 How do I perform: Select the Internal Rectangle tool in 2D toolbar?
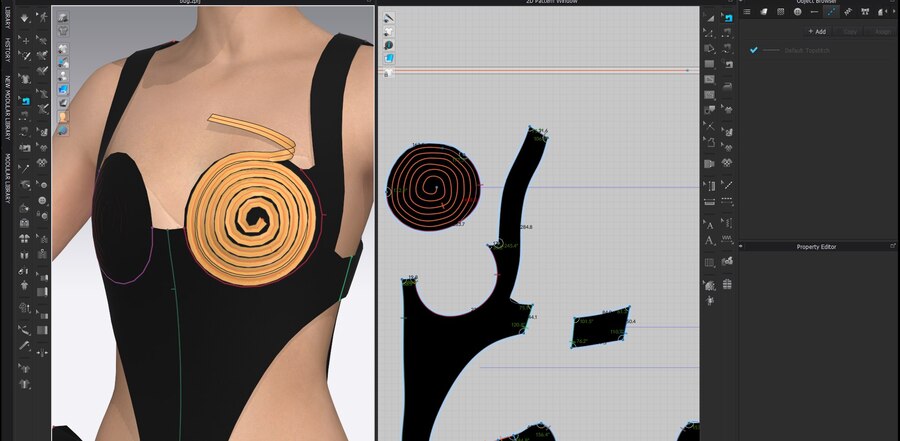coord(709,79)
